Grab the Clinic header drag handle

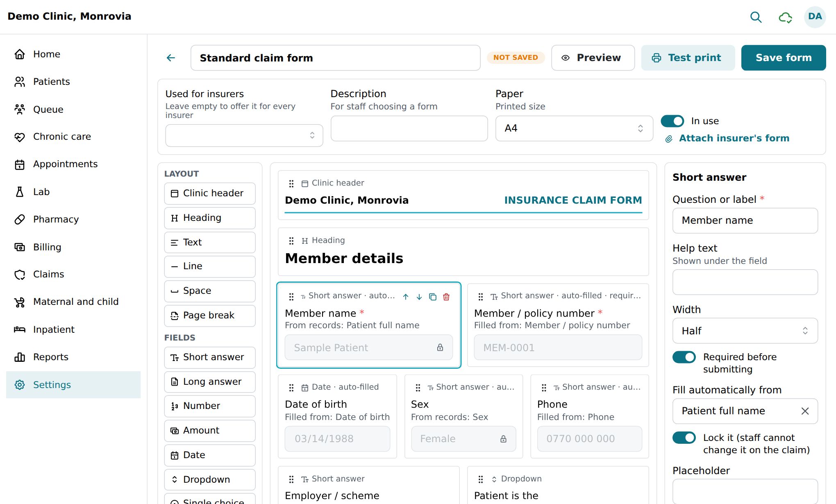(291, 184)
